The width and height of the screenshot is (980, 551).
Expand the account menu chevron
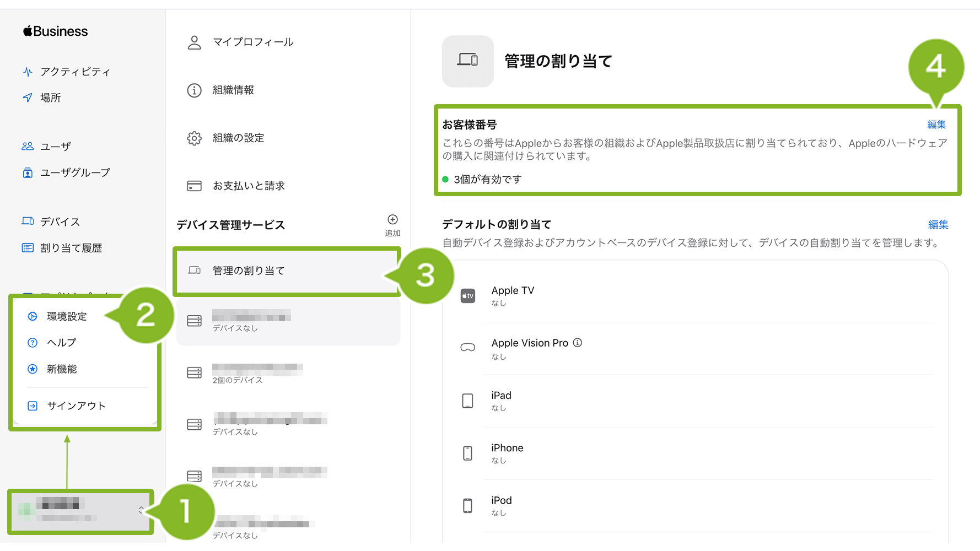(x=141, y=510)
